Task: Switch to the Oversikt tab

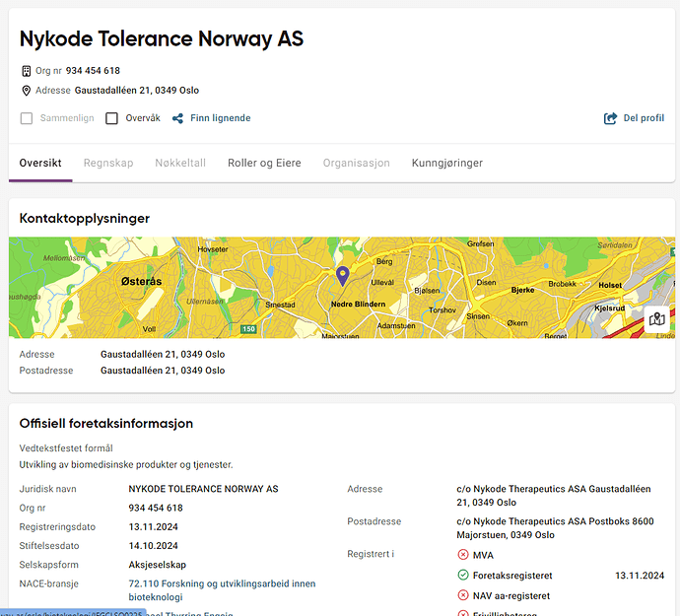Action: [x=40, y=163]
